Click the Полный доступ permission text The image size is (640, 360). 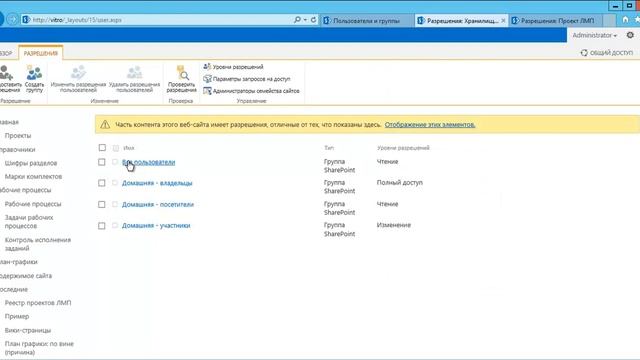pos(400,182)
